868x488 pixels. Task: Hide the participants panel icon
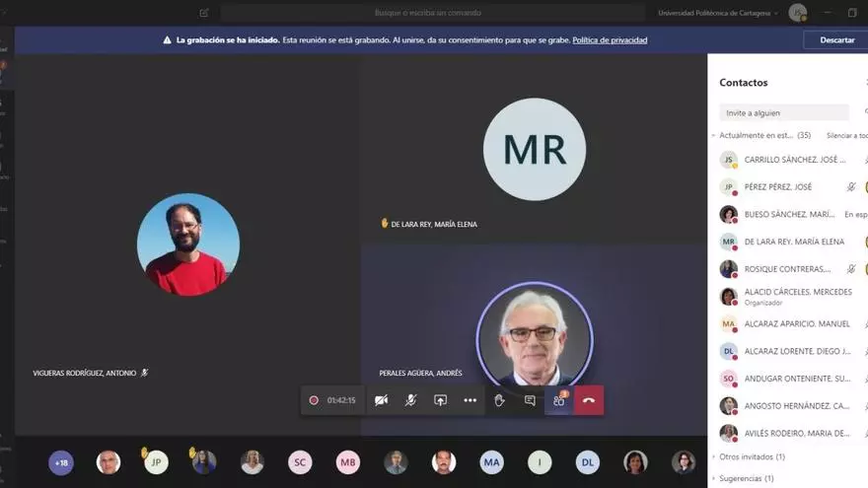click(x=559, y=400)
